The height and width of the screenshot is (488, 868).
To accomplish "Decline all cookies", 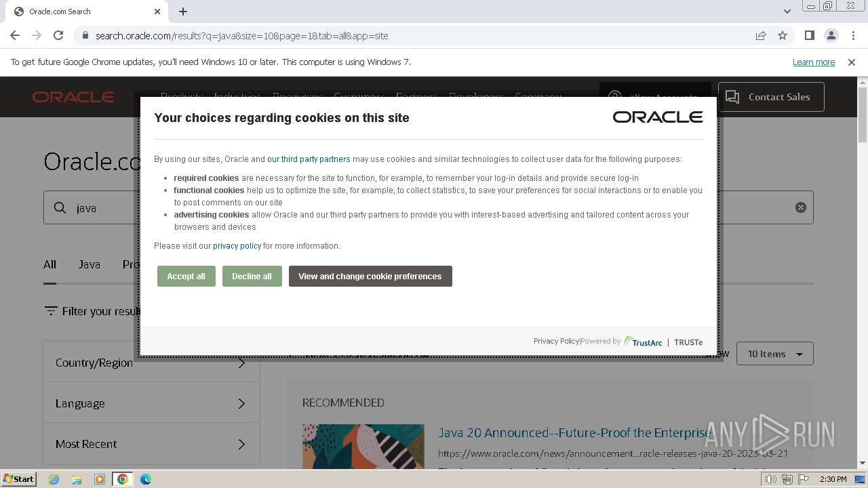I will point(252,276).
